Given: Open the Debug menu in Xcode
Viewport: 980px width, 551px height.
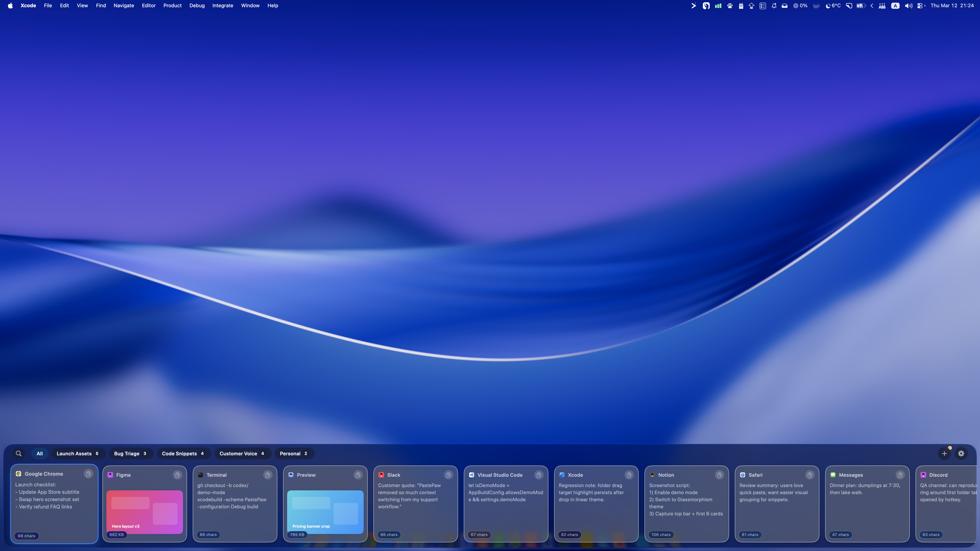Looking at the screenshot, I should coord(197,5).
